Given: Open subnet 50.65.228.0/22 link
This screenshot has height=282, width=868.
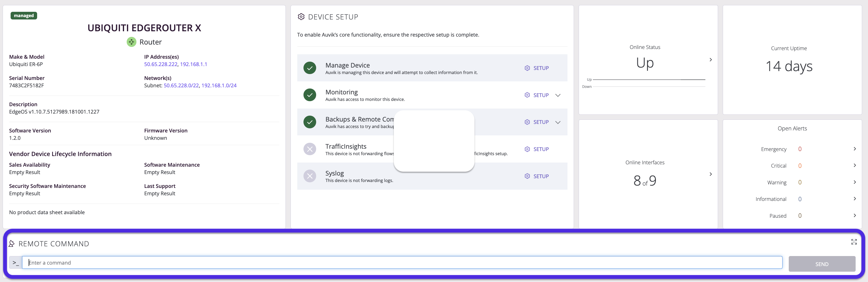Looking at the screenshot, I should [x=181, y=85].
